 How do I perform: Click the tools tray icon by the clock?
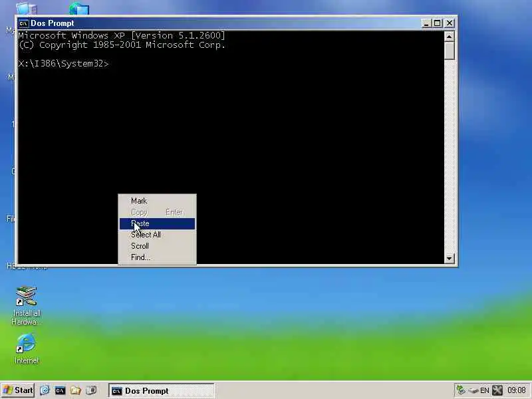click(497, 390)
